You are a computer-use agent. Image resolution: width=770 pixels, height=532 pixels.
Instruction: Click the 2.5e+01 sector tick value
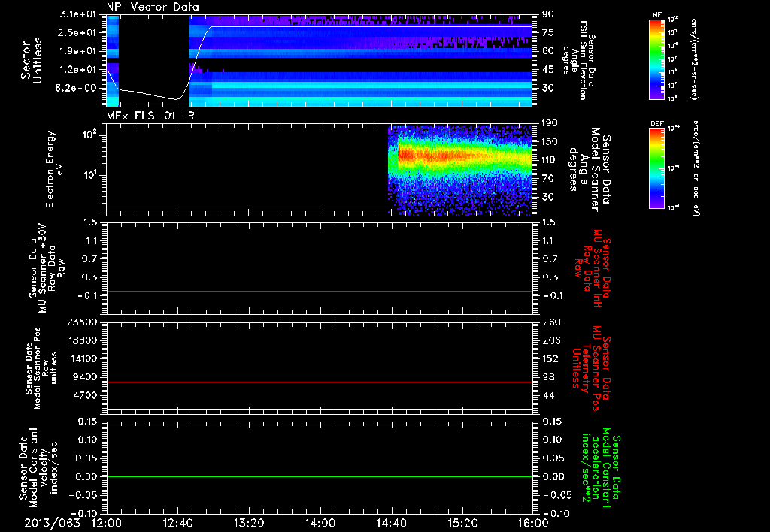78,32
